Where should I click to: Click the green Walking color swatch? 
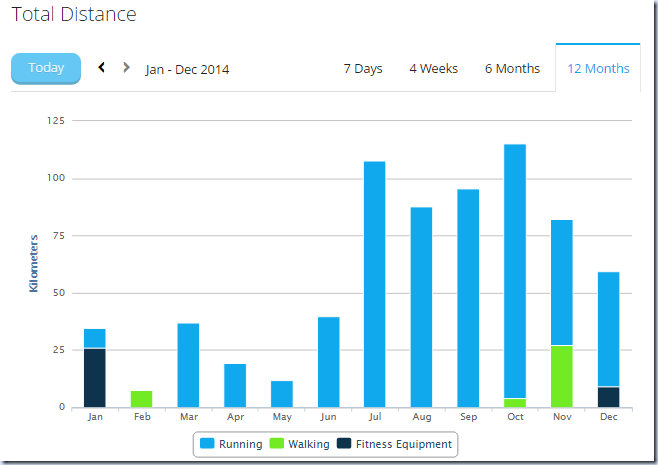click(x=276, y=443)
